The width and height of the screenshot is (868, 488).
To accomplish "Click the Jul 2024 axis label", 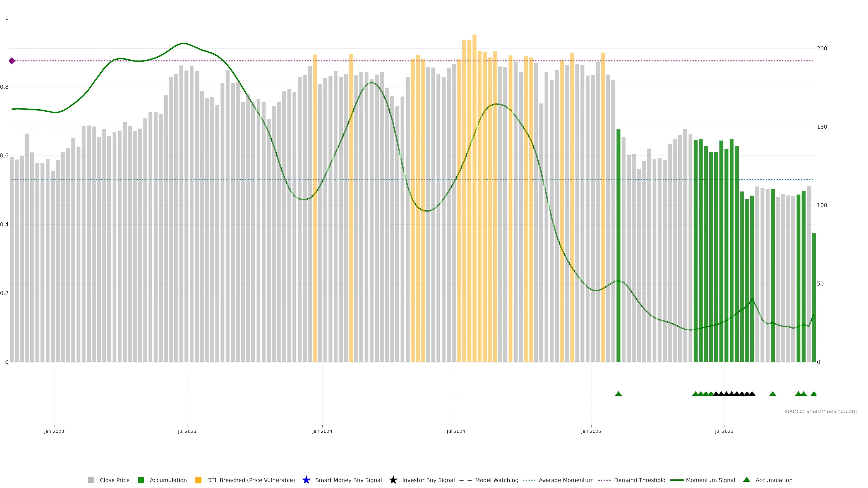I will click(455, 431).
